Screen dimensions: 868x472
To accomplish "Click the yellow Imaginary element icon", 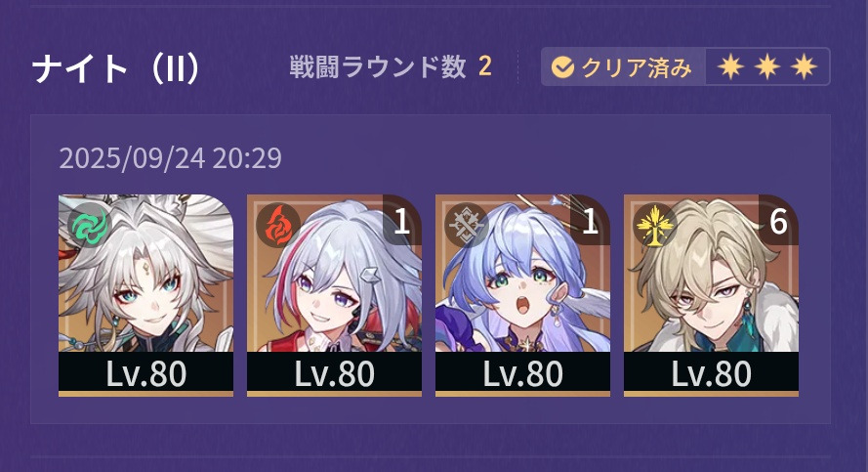I will [x=655, y=226].
